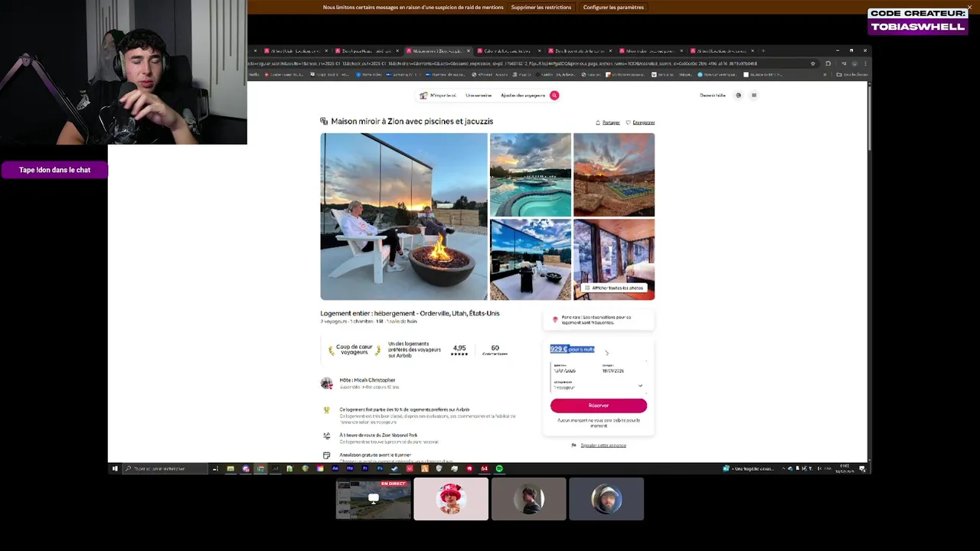This screenshot has height=551, width=980.
Task: Click the listing title Maison miroir à Zion
Action: [412, 122]
